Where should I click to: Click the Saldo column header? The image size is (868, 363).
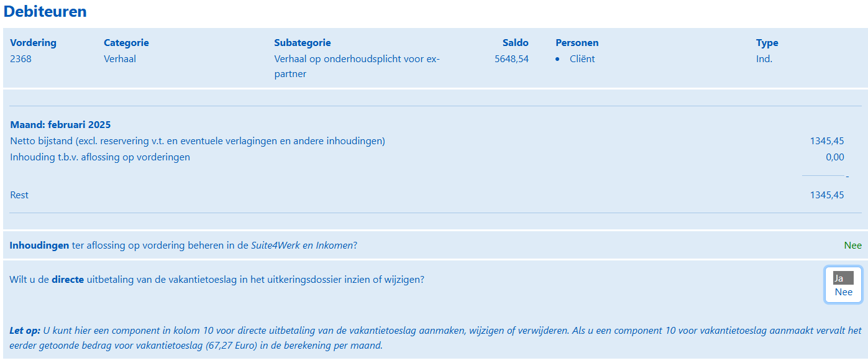pos(515,43)
